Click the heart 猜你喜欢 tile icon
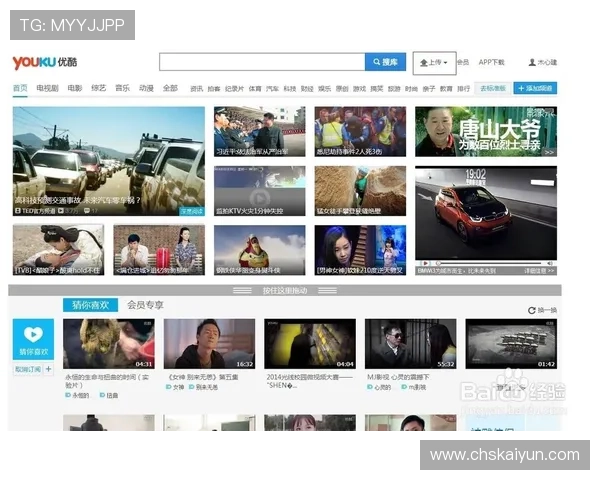The height and width of the screenshot is (480, 600). pos(33,334)
